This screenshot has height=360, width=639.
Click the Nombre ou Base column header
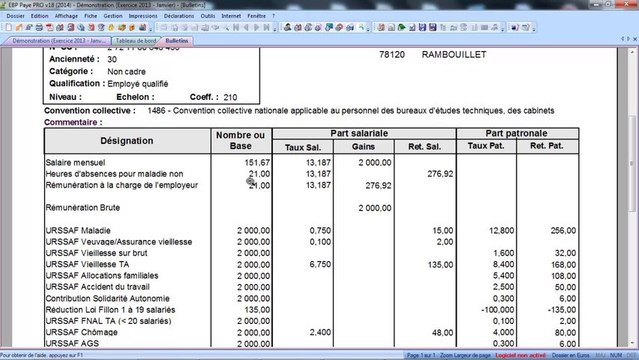tap(240, 141)
